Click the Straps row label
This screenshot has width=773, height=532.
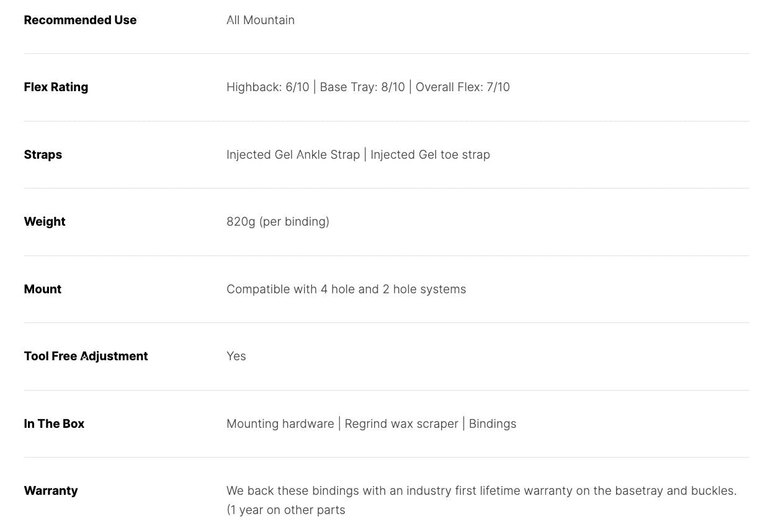(x=43, y=154)
